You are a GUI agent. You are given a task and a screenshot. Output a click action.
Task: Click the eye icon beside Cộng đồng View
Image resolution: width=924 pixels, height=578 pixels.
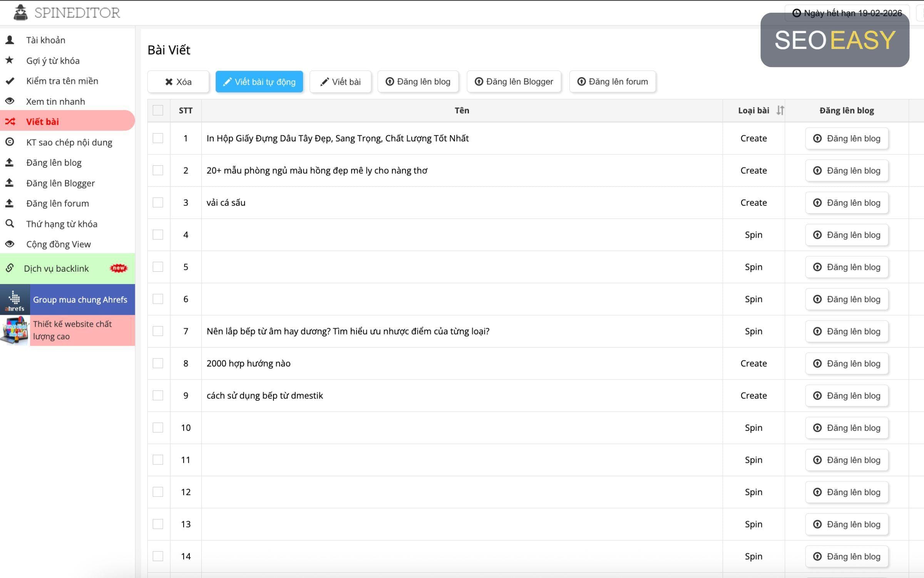point(10,244)
